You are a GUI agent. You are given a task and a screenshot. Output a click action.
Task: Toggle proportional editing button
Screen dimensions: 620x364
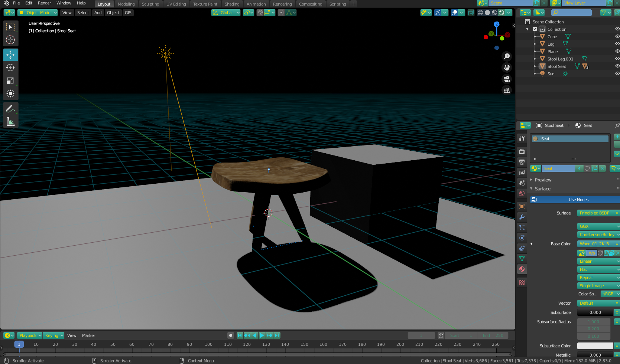pos(281,13)
